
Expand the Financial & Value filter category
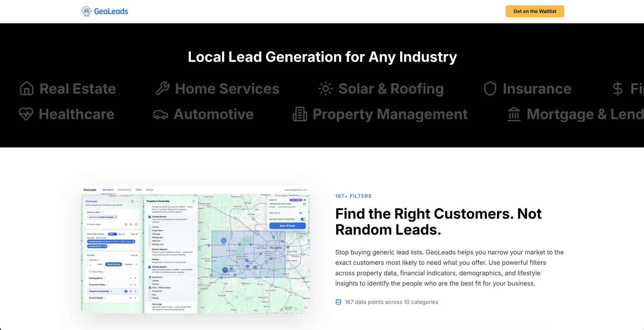coord(112,285)
